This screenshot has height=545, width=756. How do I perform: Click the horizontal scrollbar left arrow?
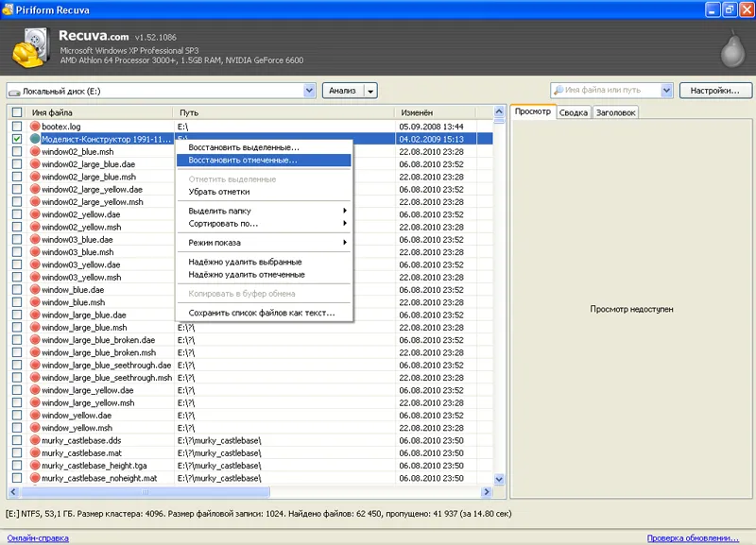[x=13, y=492]
